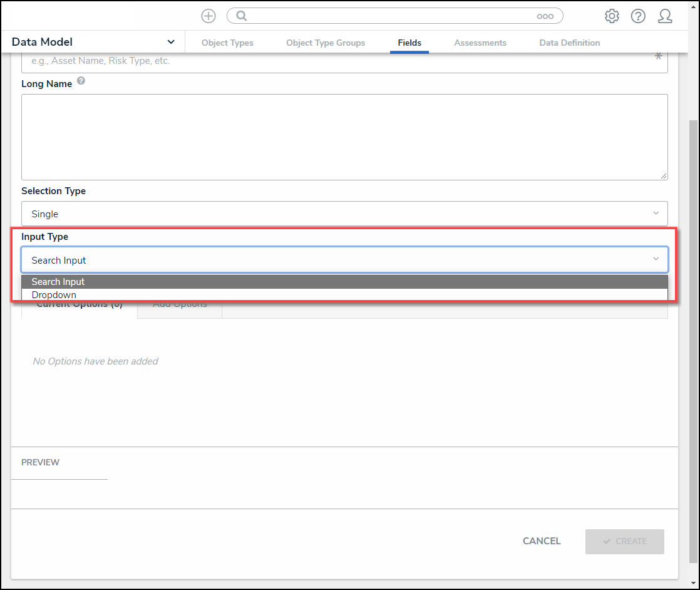
Task: Open the Data Definition tab
Action: pos(569,43)
